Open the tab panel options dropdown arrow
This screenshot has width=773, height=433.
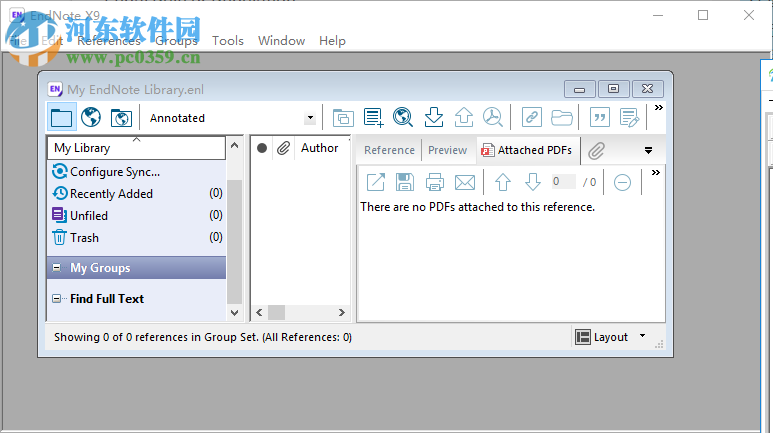pos(648,150)
